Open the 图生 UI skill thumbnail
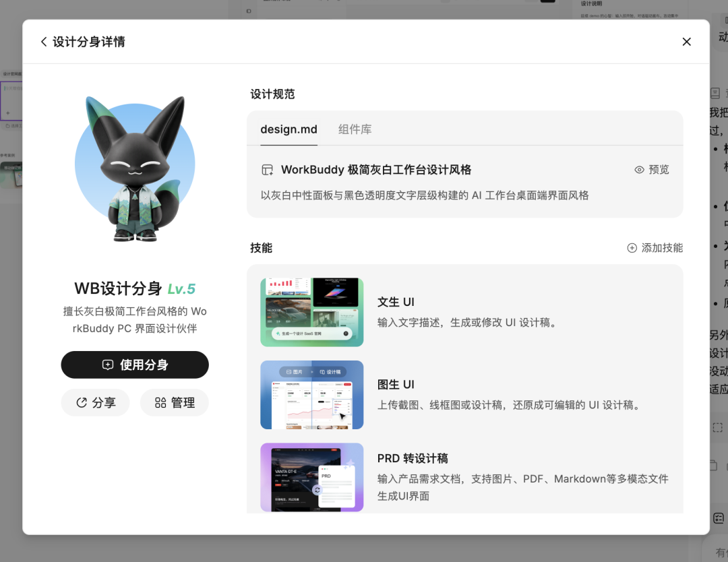728x562 pixels. (x=312, y=395)
